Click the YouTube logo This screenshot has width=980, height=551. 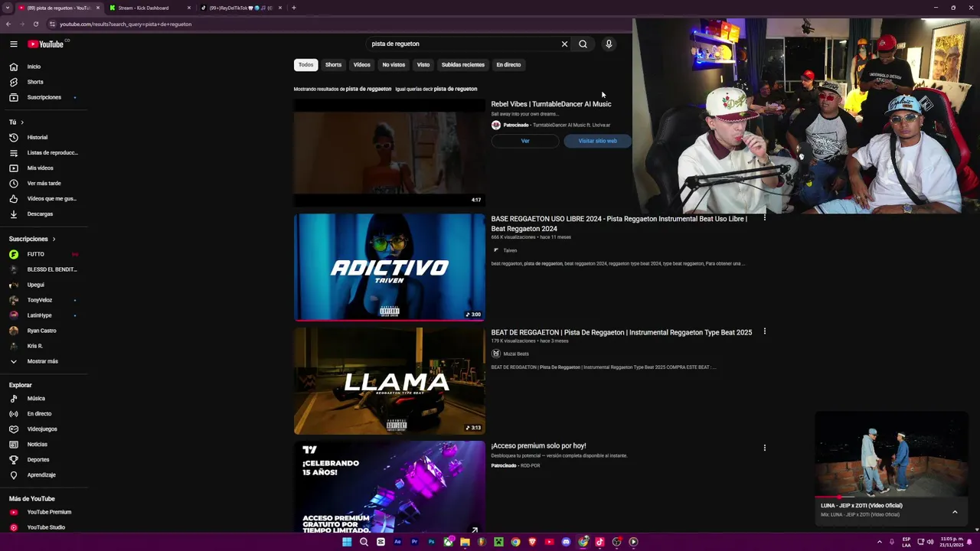[47, 44]
